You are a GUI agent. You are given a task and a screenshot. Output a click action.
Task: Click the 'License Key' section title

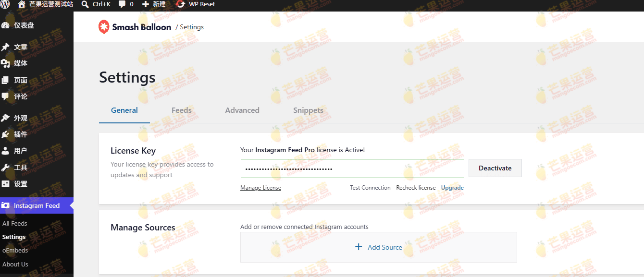tap(133, 151)
